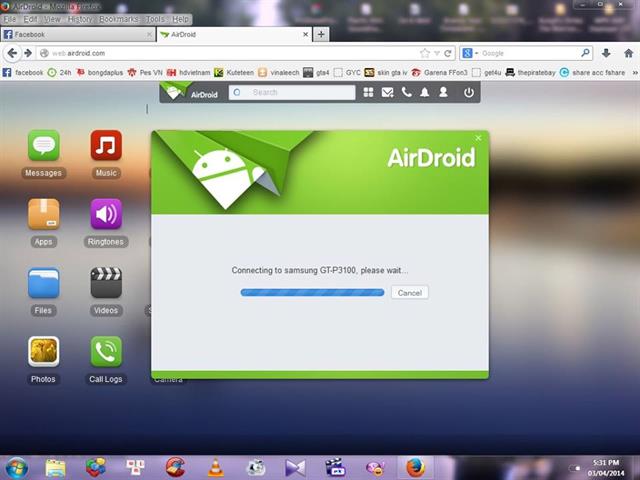
Task: Open the Bookmarks menu
Action: 119,19
